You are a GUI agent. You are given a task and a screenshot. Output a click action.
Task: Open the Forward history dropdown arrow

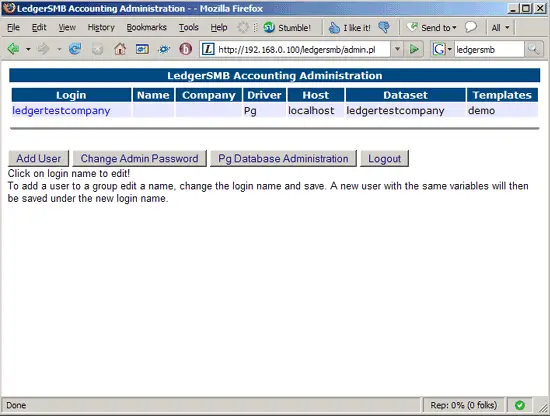(x=59, y=49)
